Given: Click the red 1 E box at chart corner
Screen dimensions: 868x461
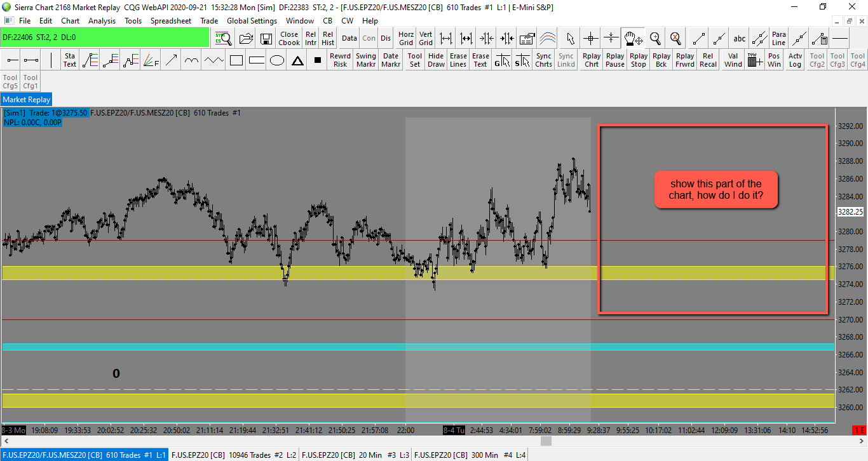Looking at the screenshot, I should 860,430.
